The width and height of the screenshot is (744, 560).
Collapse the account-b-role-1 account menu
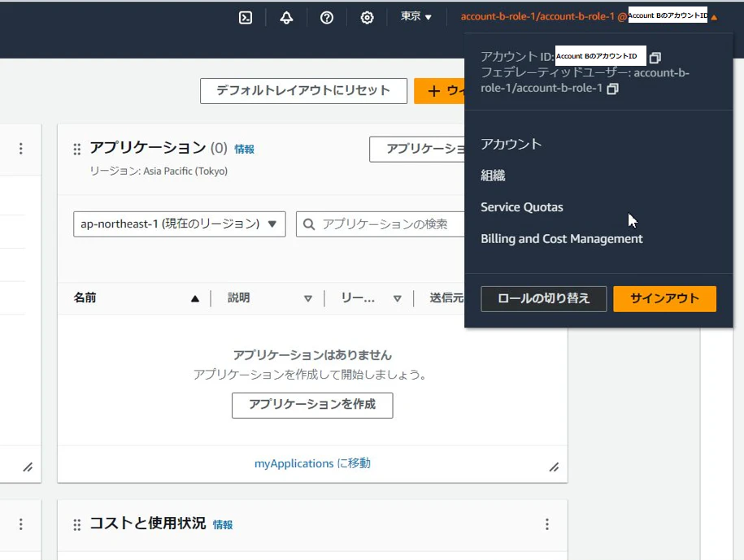(589, 16)
